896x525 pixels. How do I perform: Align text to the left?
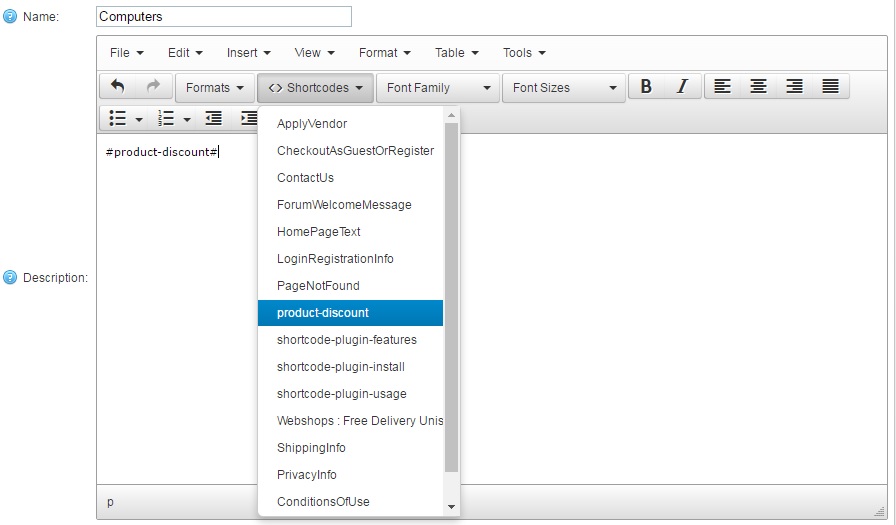pyautogui.click(x=723, y=87)
